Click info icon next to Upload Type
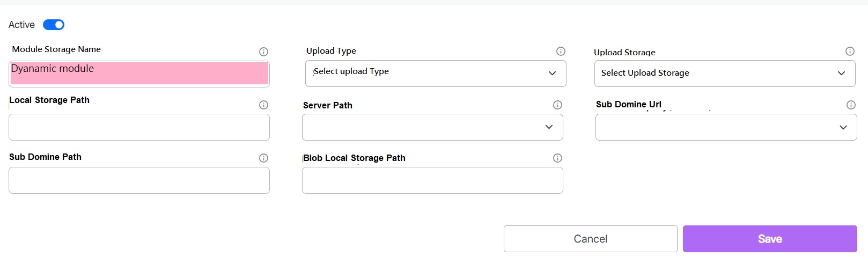The image size is (868, 271). [561, 51]
